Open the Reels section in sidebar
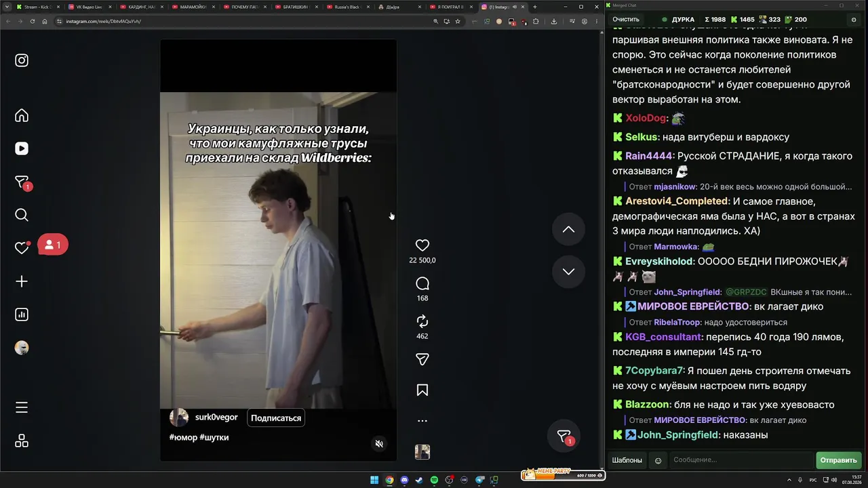868x488 pixels. [x=22, y=148]
